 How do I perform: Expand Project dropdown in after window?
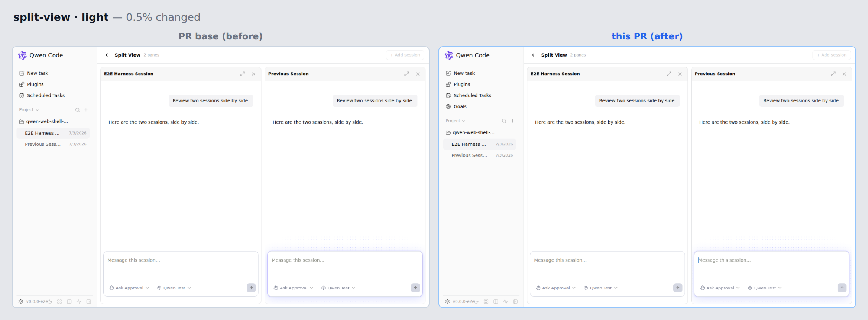click(456, 121)
